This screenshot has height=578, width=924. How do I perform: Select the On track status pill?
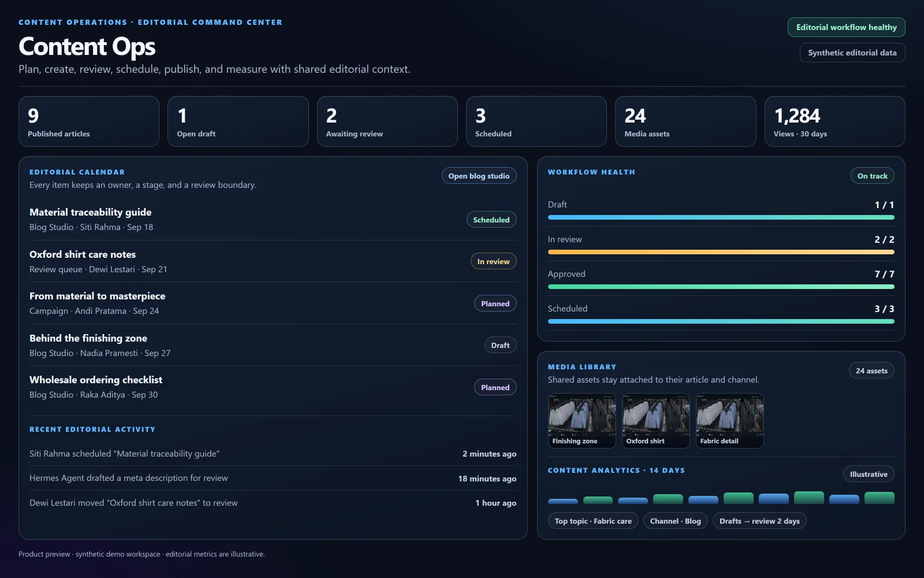[872, 176]
